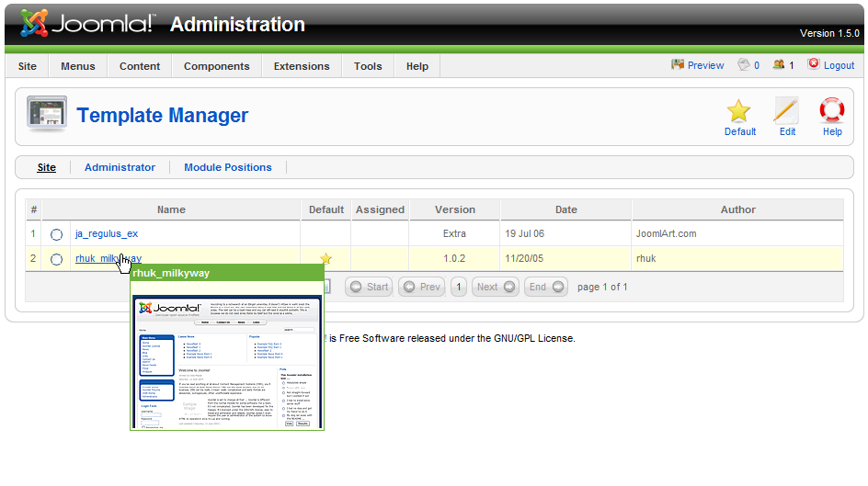Viewport: 868px width, 486px height.
Task: Expand the Content menu
Action: (x=140, y=66)
